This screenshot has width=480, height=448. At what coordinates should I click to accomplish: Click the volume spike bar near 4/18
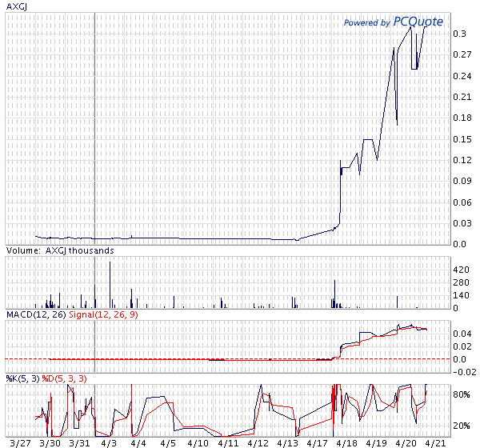pyautogui.click(x=334, y=294)
